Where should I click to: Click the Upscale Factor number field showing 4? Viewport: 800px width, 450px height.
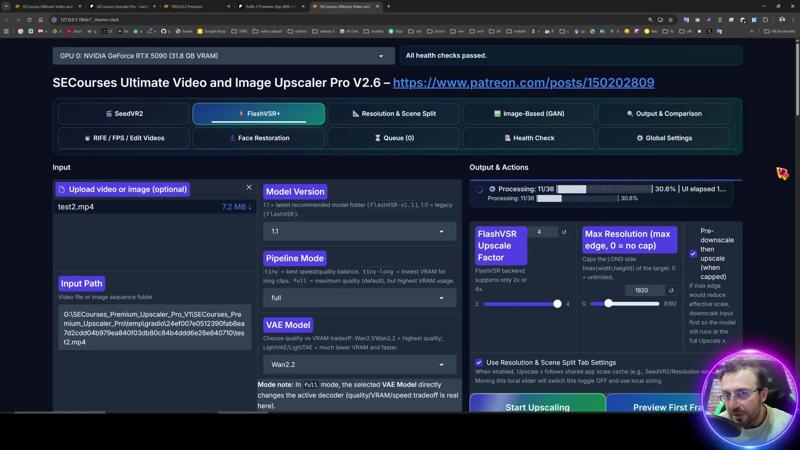(x=542, y=232)
